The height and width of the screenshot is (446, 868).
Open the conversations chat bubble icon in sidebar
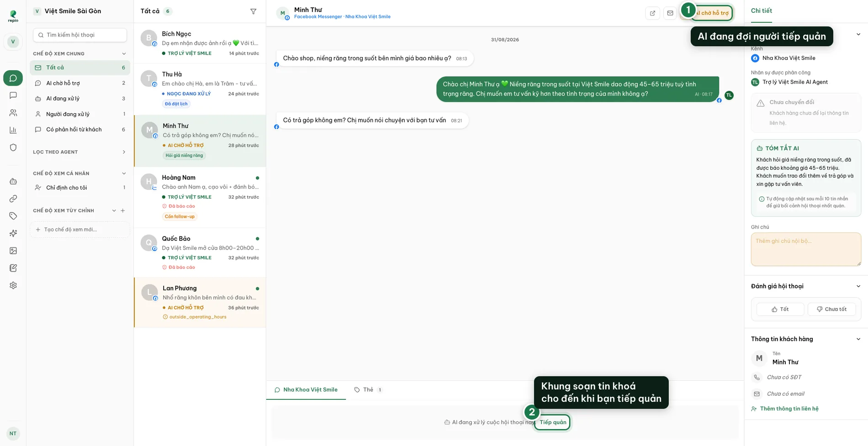pyautogui.click(x=13, y=78)
